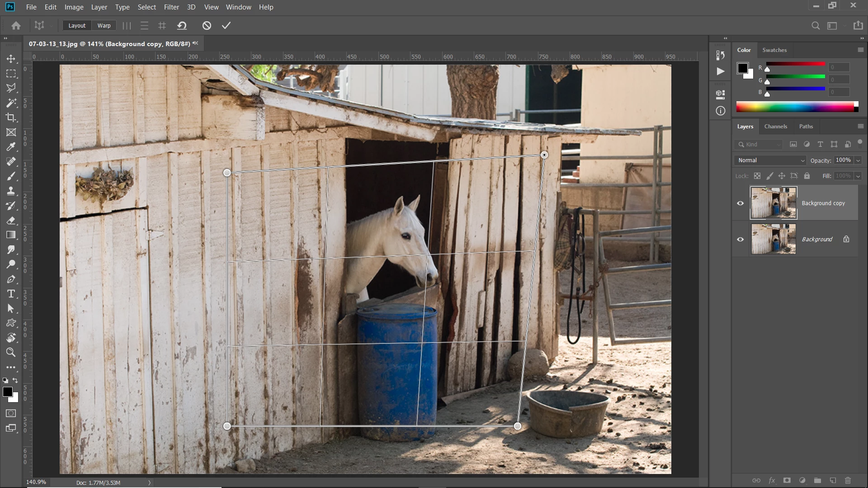Hide the Background copy layer
The height and width of the screenshot is (488, 868).
coord(740,203)
